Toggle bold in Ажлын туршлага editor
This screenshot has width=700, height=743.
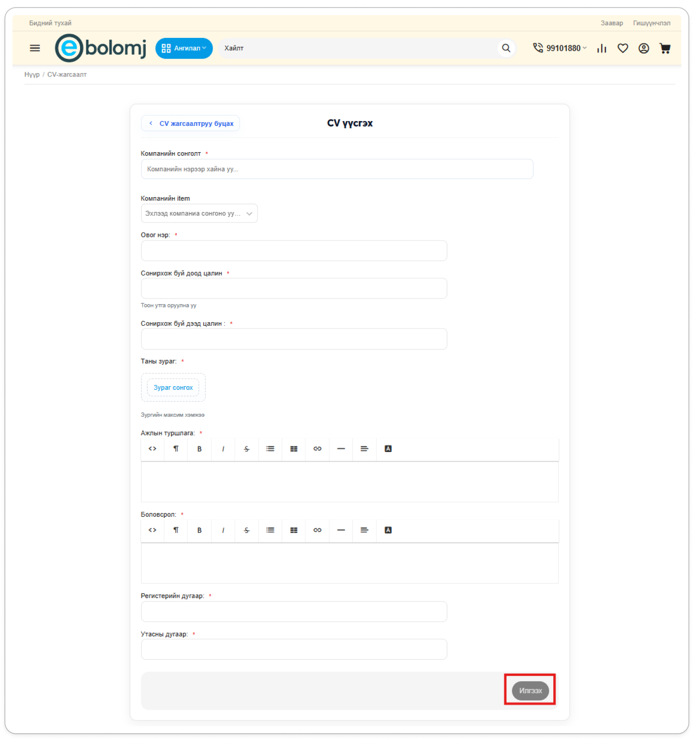pyautogui.click(x=199, y=448)
